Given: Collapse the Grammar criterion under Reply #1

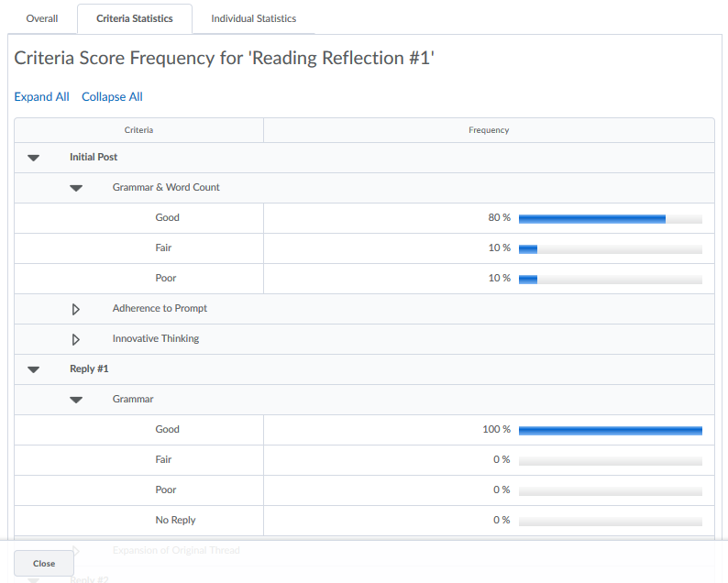Looking at the screenshot, I should coord(76,400).
